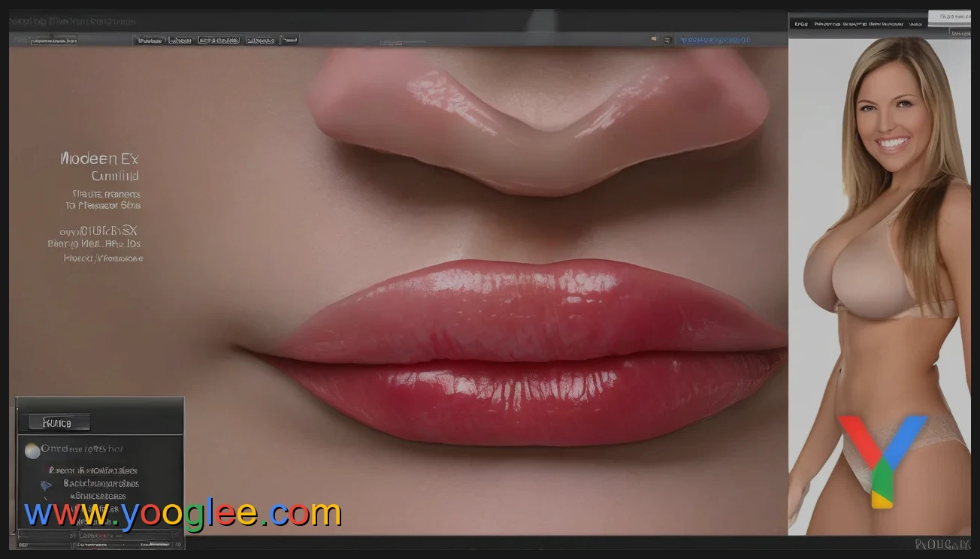The width and height of the screenshot is (980, 559).
Task: Select the woman's preview thumbnail in the right panel
Action: coord(879,286)
